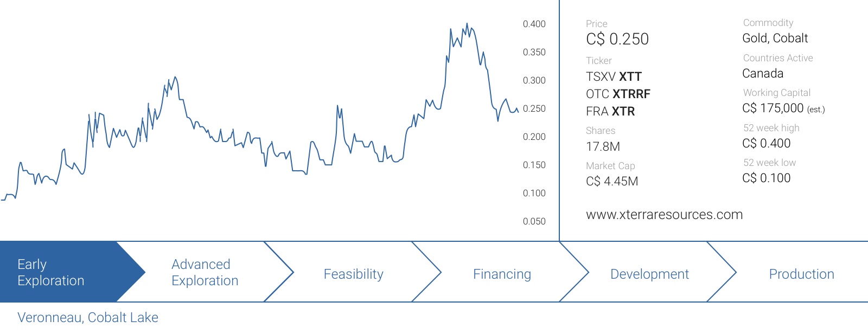Open the www.xterraresources.com website link

664,215
